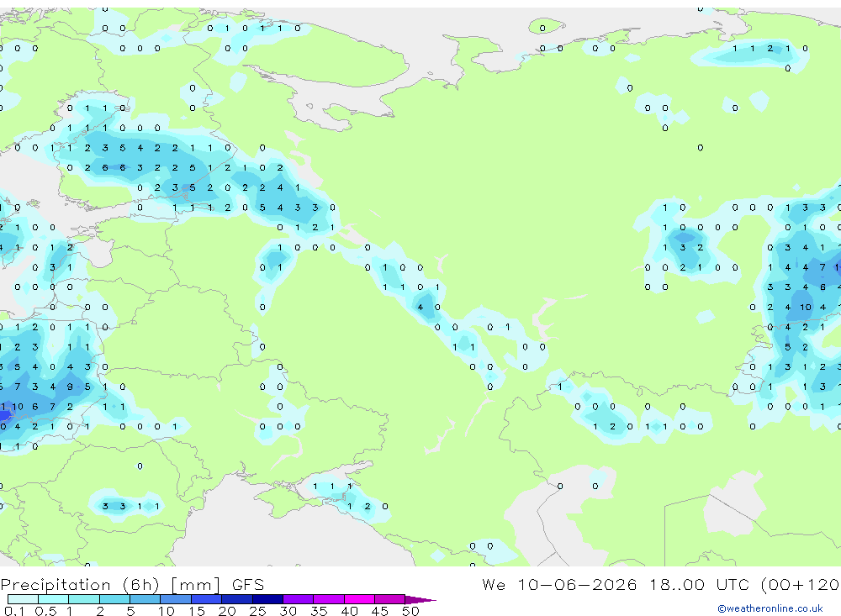Click the "10-06-2026" forecast date
The image size is (841, 616).
(577, 584)
